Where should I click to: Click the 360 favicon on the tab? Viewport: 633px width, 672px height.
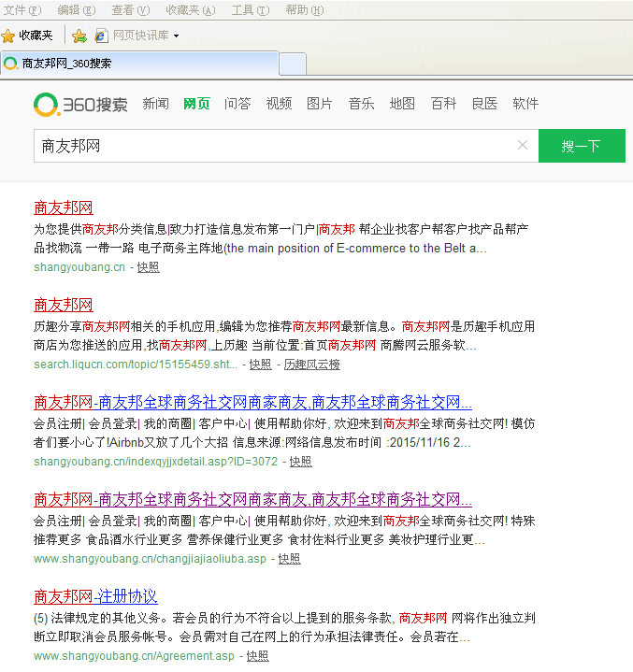[10, 64]
